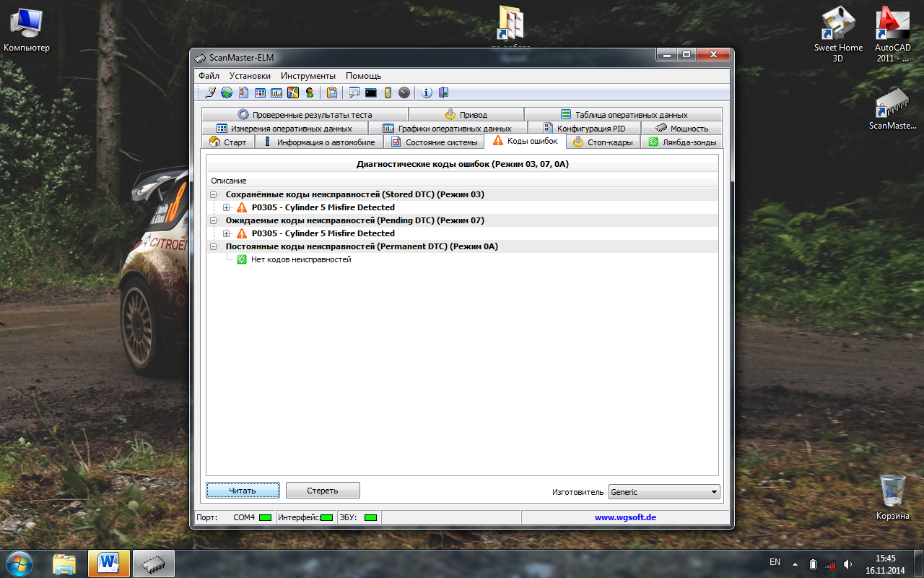
Task: Switch to the Лямбда-зонды tab
Action: (681, 142)
